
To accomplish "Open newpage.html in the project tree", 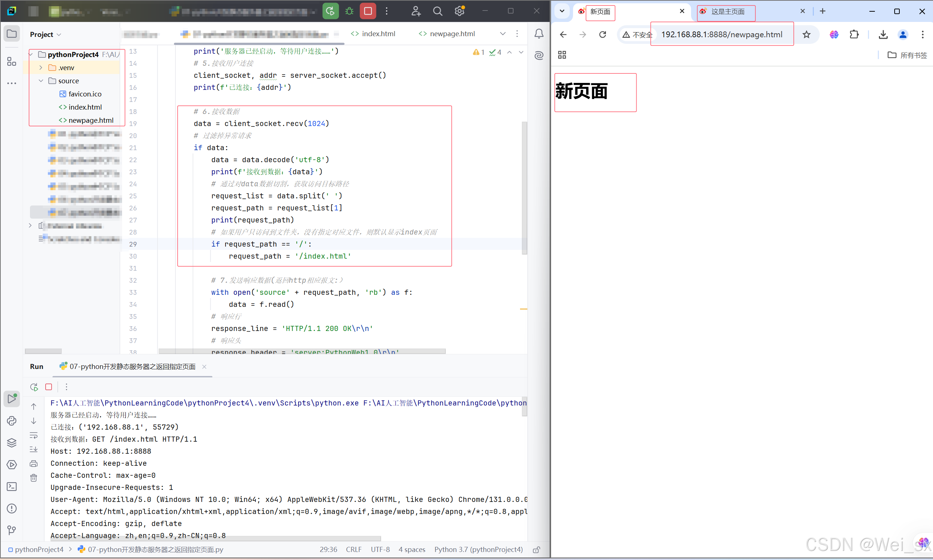I will point(91,120).
